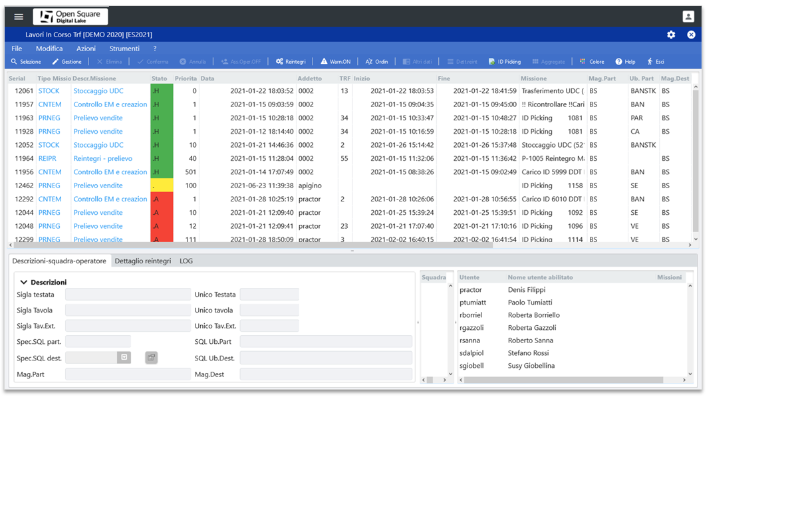Click the Aggregate toolbar button
This screenshot has width=798, height=532.
(549, 62)
